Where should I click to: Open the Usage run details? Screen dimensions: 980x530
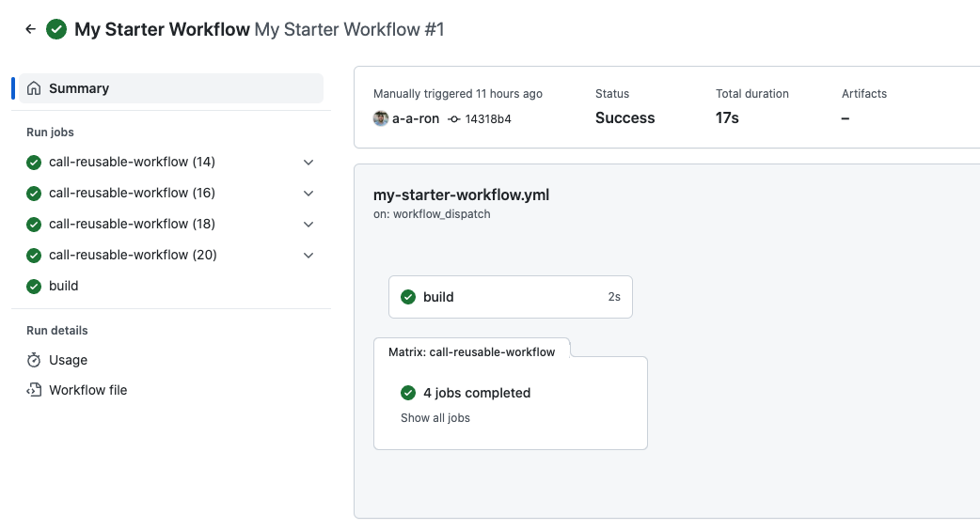tap(68, 360)
